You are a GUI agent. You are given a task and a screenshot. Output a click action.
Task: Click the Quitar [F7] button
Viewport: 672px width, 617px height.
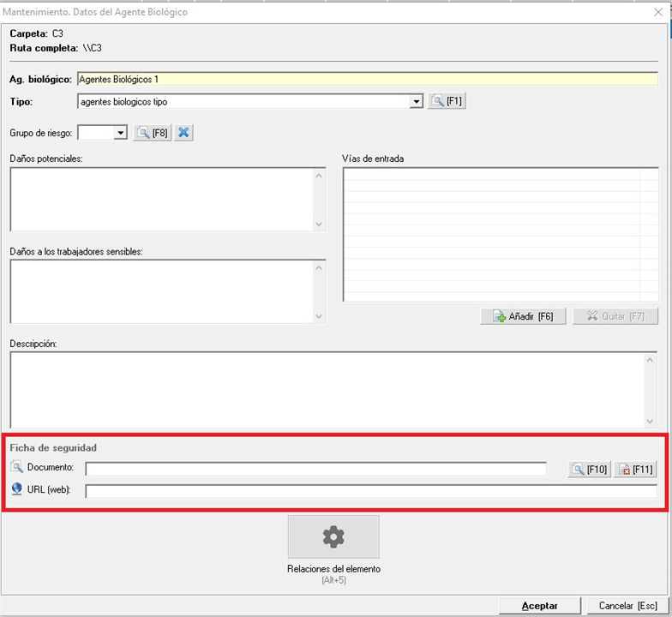pos(615,316)
